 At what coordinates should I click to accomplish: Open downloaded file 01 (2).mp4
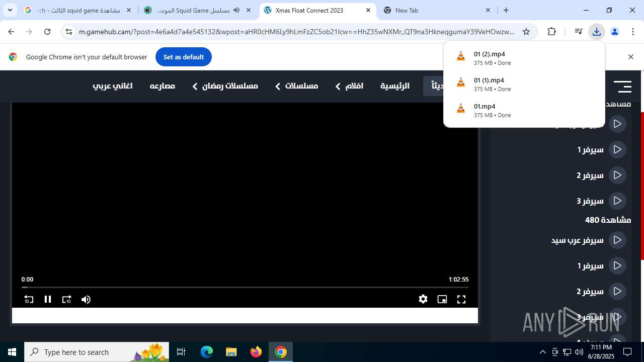click(524, 58)
